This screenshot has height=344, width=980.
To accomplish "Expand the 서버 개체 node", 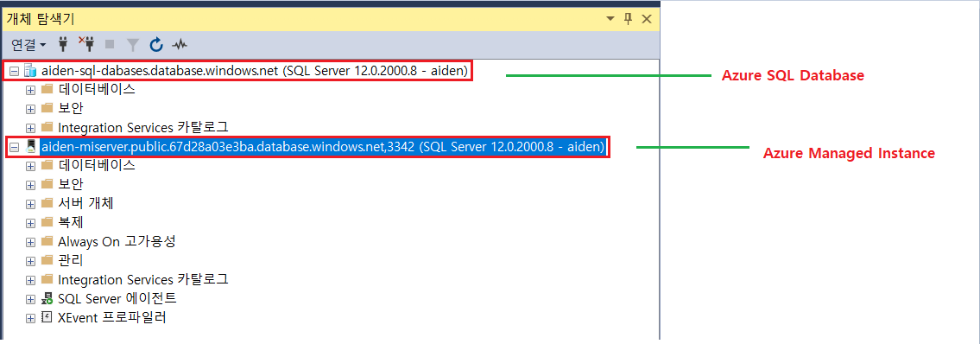I will pyautogui.click(x=30, y=204).
